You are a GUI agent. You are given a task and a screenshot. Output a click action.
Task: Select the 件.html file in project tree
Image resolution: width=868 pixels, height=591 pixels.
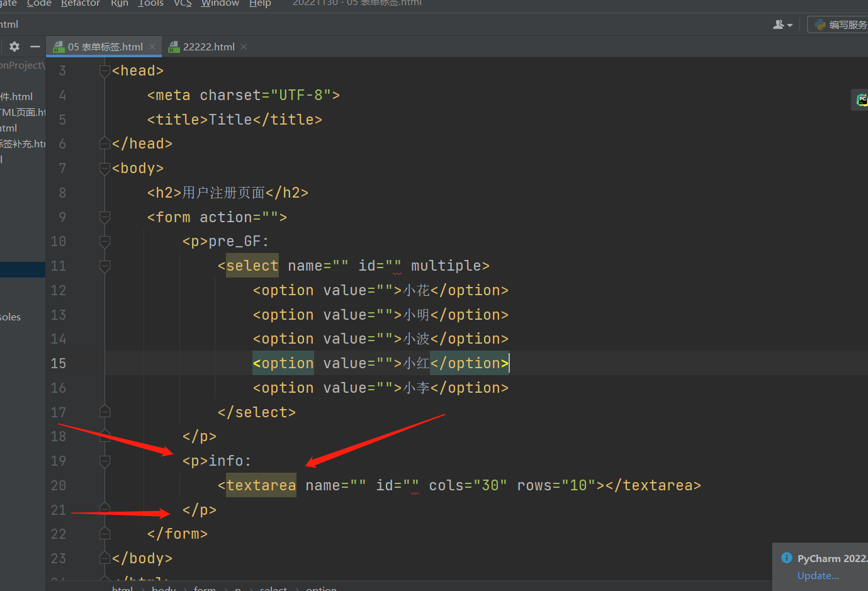(x=16, y=96)
